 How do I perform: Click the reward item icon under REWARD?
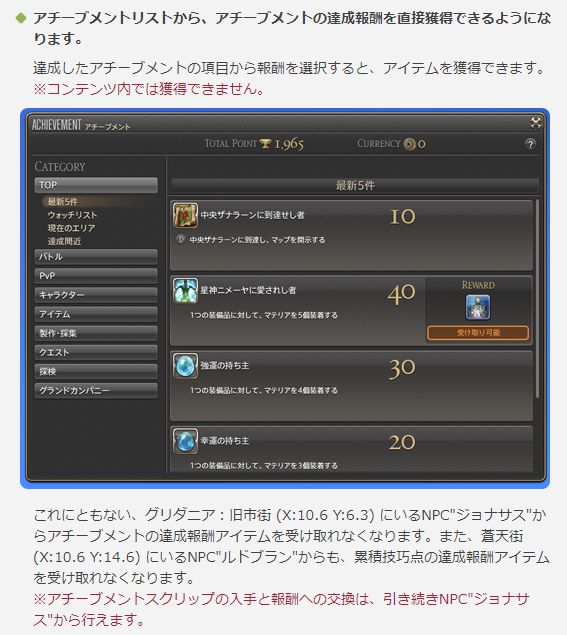(x=478, y=307)
